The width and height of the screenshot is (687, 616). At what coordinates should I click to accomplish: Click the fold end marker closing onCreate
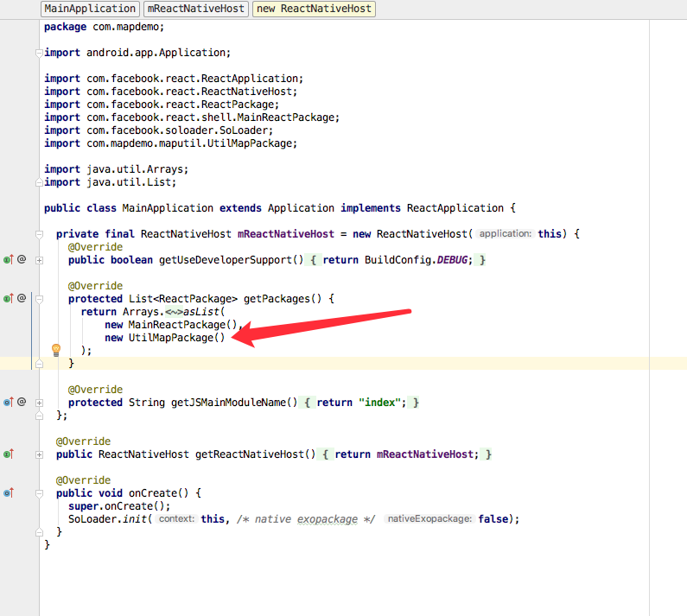(x=39, y=532)
